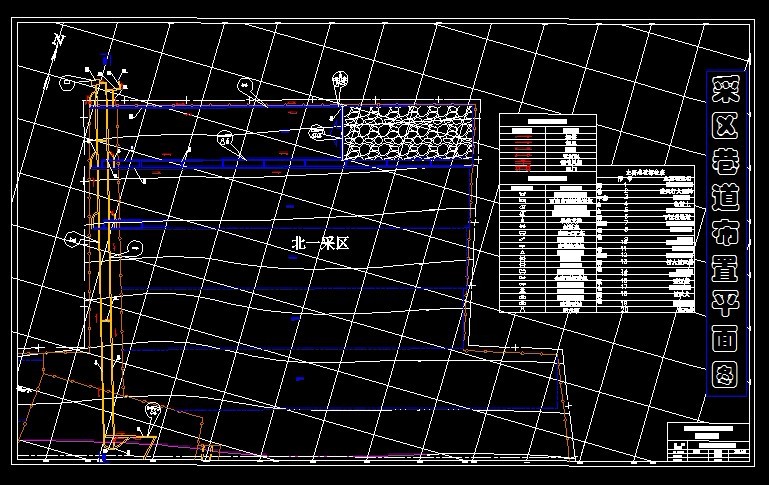
Task: Select the yellow vertical main roadway line
Action: [104, 265]
